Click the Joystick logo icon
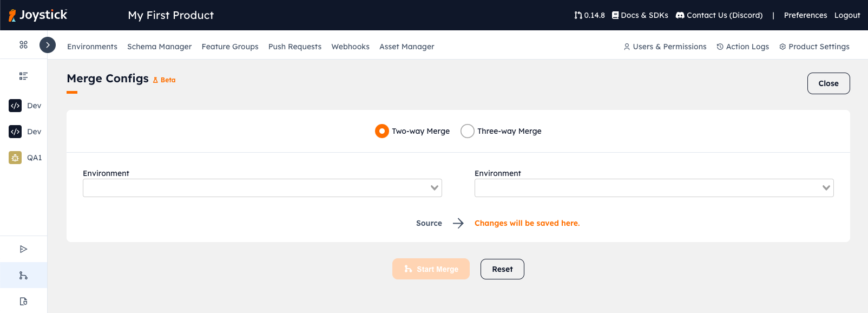Viewport: 868px width, 313px height. [12, 15]
